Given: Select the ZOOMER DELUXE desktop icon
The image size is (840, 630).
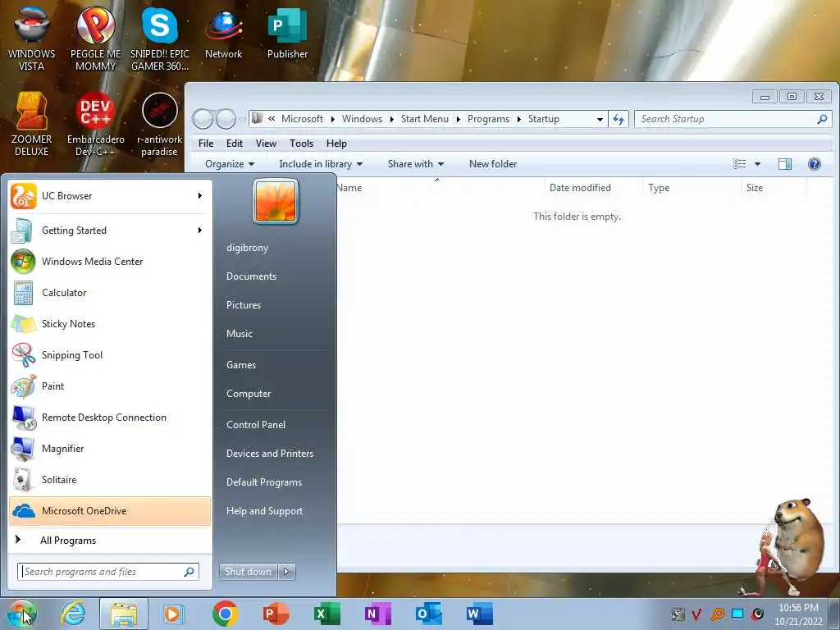Looking at the screenshot, I should (x=32, y=124).
